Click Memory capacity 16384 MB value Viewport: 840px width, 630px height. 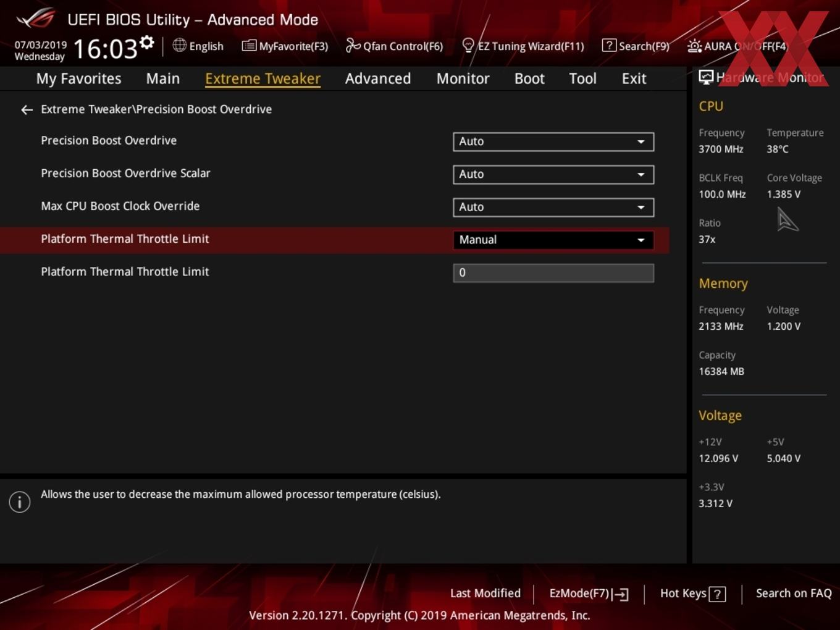[721, 371]
